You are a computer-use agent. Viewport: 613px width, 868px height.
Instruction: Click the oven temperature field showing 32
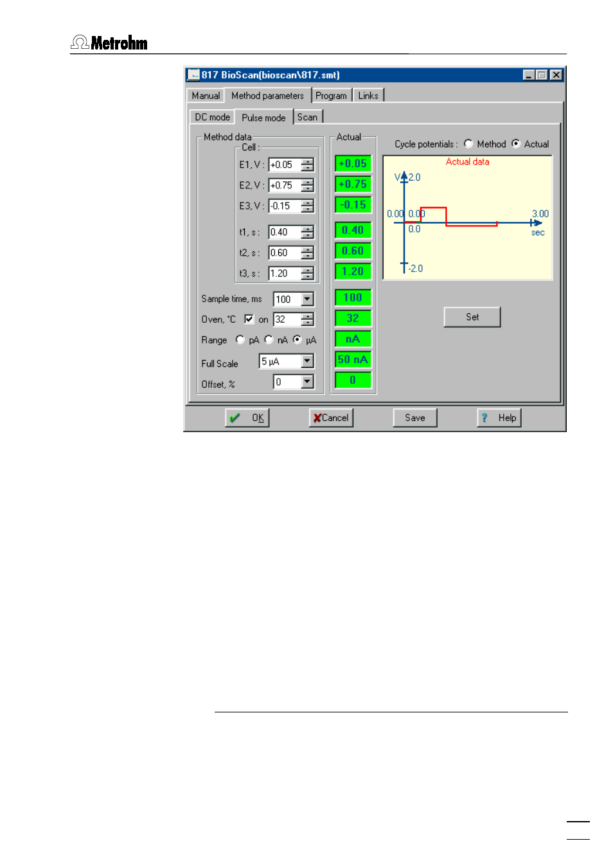pyautogui.click(x=287, y=320)
